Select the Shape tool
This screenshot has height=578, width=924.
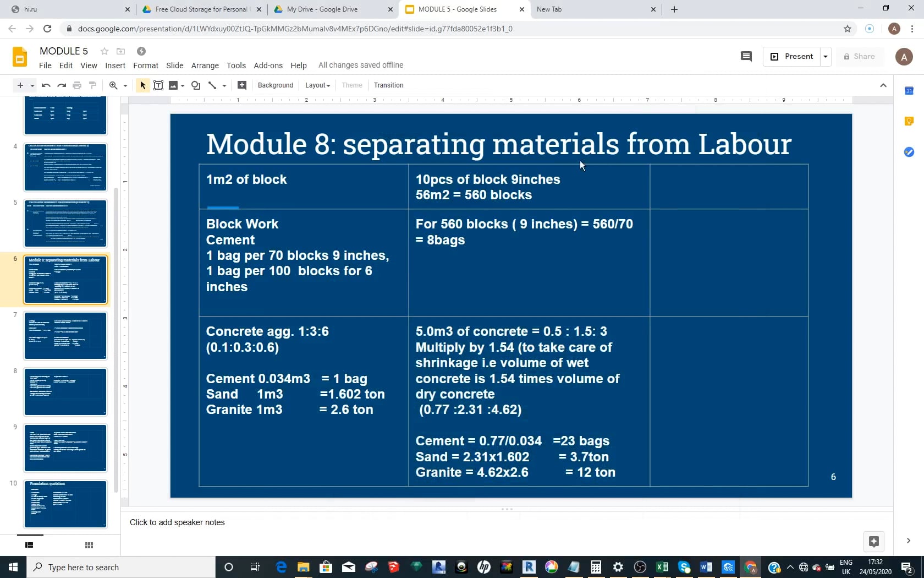(x=196, y=85)
